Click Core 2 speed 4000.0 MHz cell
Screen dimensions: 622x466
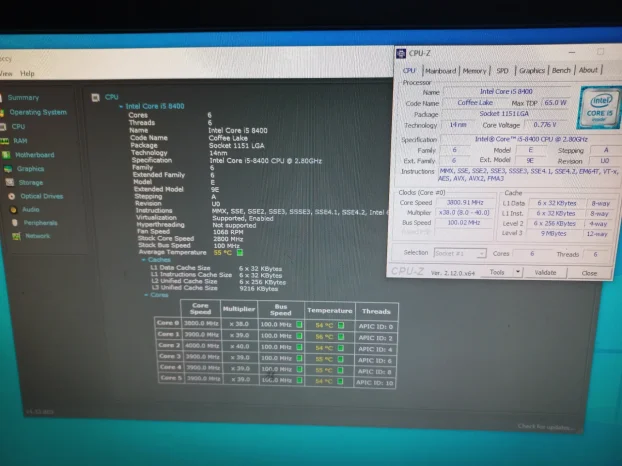pyautogui.click(x=202, y=346)
